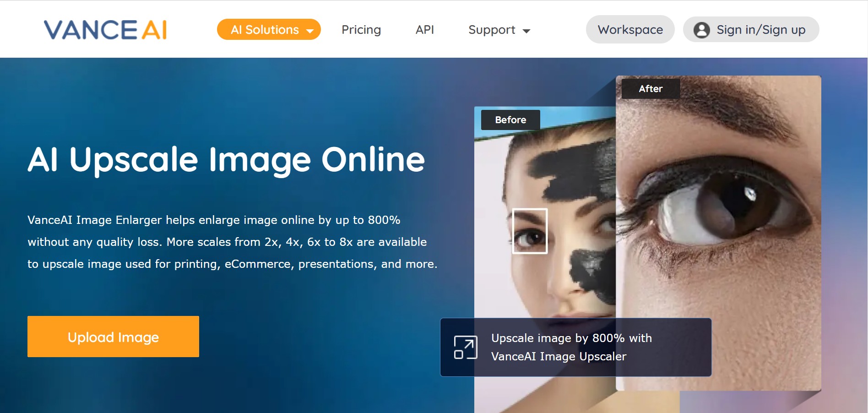Viewport: 868px width, 413px height.
Task: Click the user avatar icon
Action: click(701, 30)
